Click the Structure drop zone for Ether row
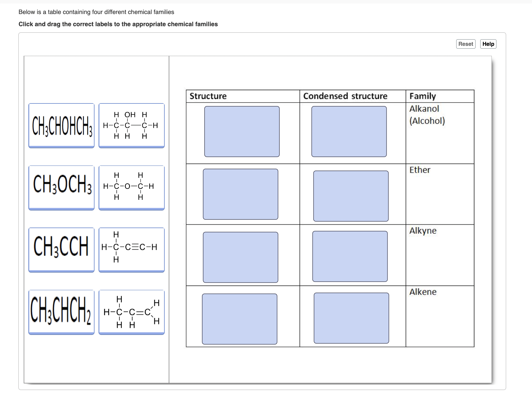This screenshot has height=399, width=532. [240, 194]
